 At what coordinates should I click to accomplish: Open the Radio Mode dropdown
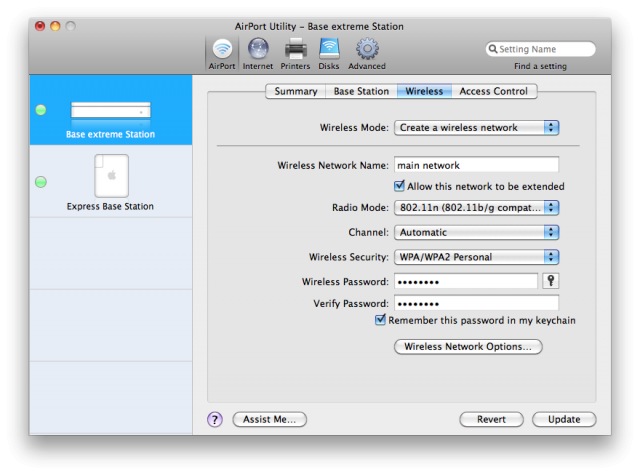(x=476, y=208)
